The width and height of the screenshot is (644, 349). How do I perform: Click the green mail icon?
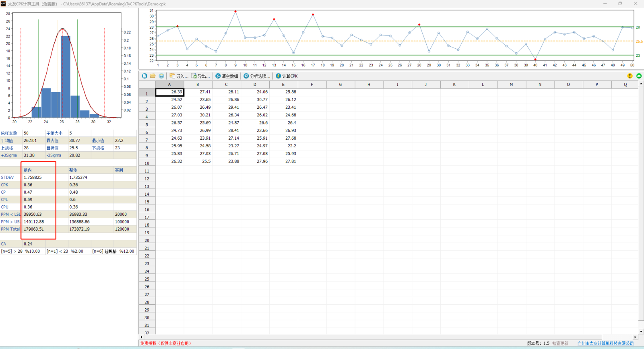639,76
